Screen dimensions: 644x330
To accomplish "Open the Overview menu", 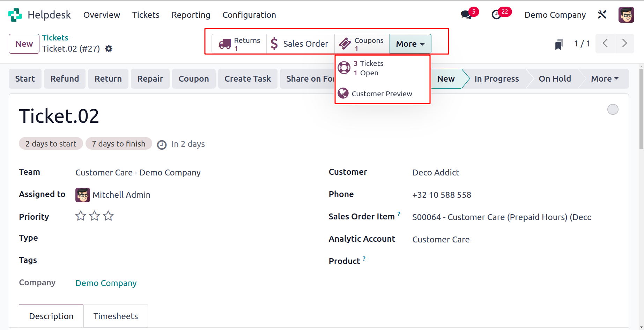I will click(102, 15).
